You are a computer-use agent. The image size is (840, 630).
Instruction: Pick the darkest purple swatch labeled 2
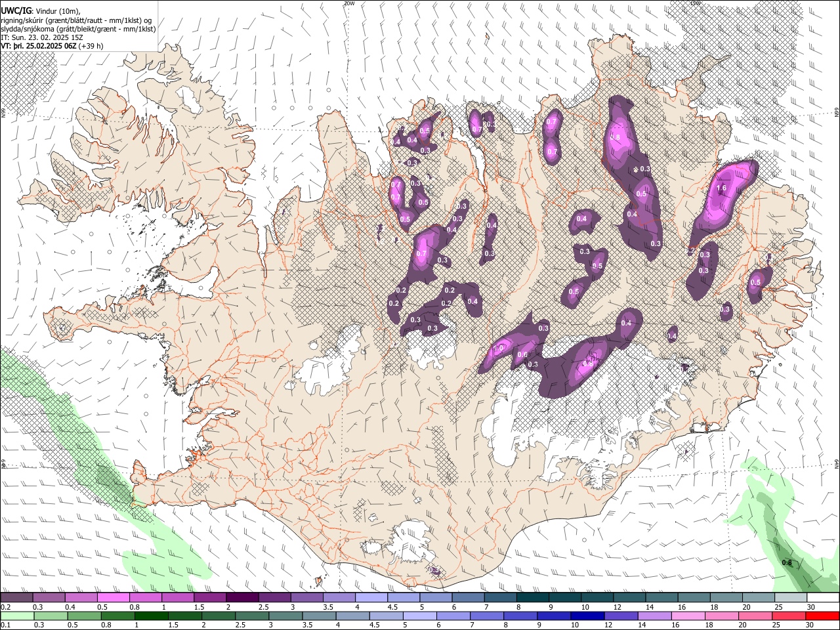(x=241, y=597)
